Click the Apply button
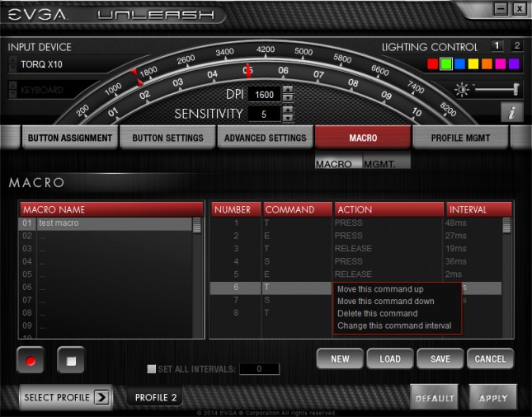This screenshot has width=532, height=417. [x=493, y=398]
